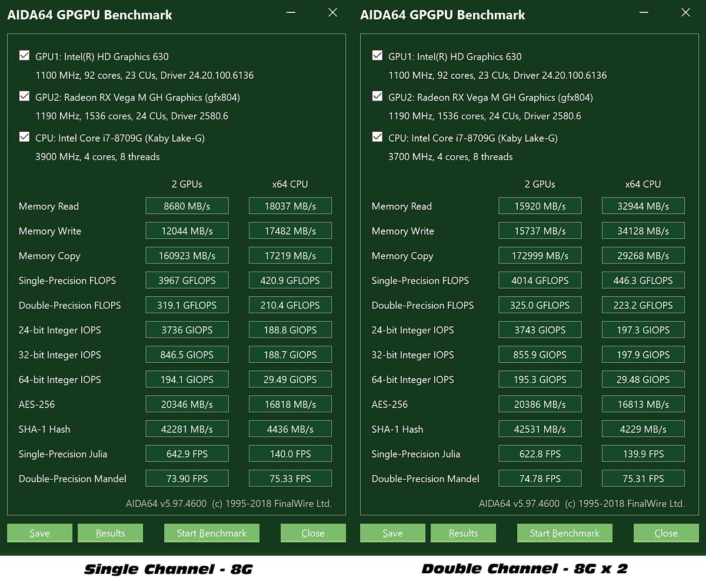Image resolution: width=706 pixels, height=588 pixels.
Task: Select the 16818 MB/s AES-256 CPU value
Action: tap(290, 404)
